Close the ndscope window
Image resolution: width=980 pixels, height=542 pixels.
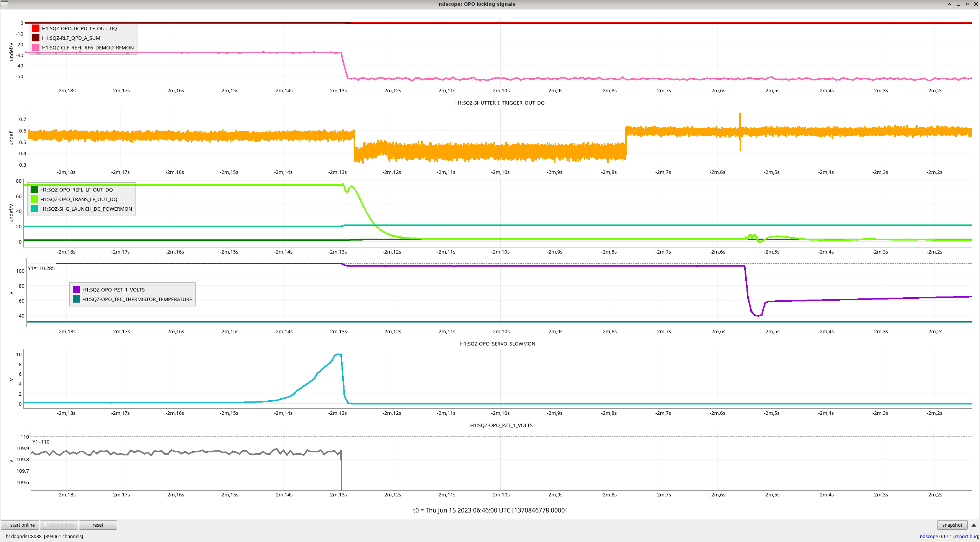click(x=976, y=4)
